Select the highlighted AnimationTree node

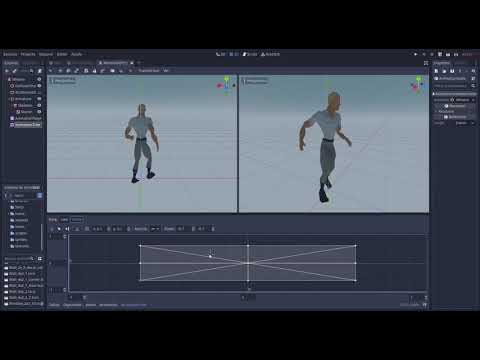25,125
